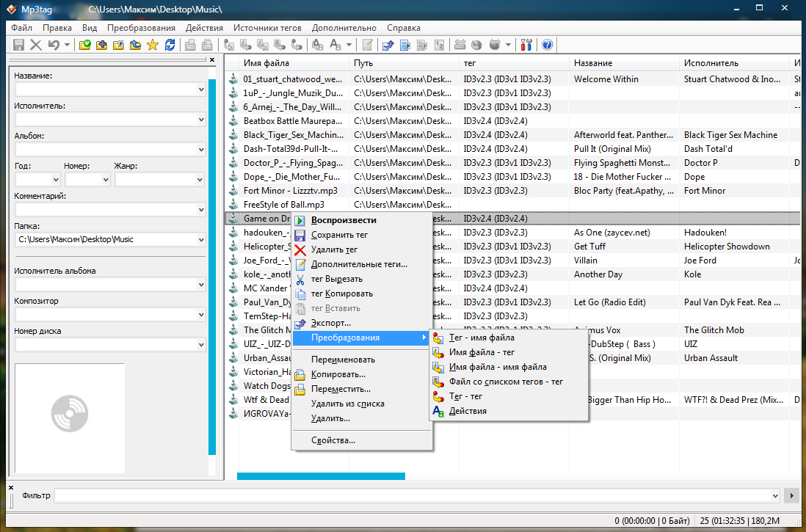Open the Вид menu
Screen dimensions: 806x532
(90, 28)
